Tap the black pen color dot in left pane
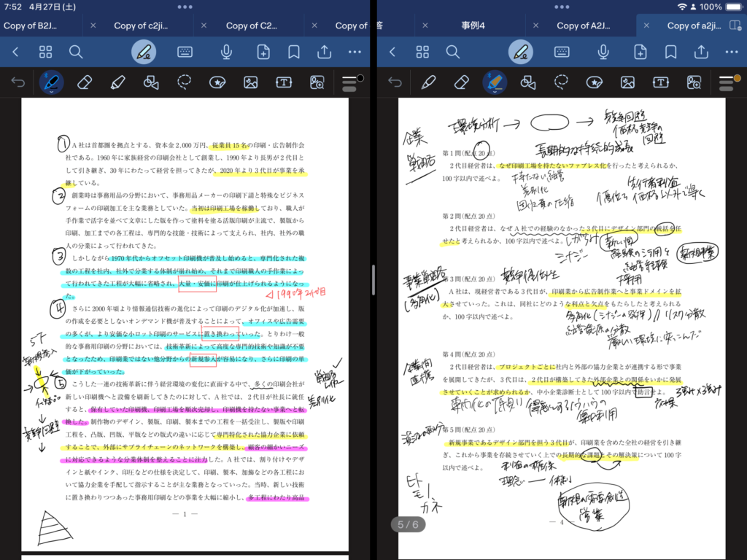The image size is (747, 560). click(360, 77)
